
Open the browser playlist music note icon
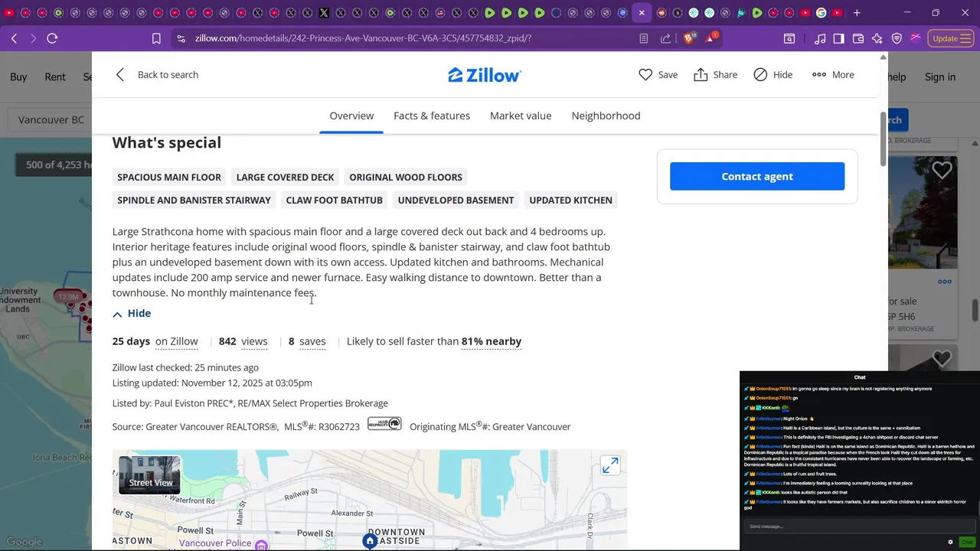click(820, 38)
